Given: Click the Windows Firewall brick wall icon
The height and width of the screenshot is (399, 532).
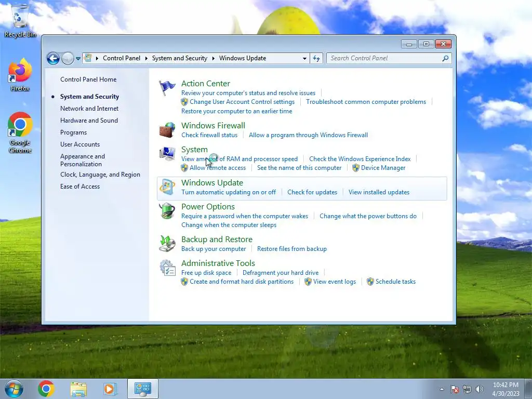Looking at the screenshot, I should pyautogui.click(x=167, y=130).
